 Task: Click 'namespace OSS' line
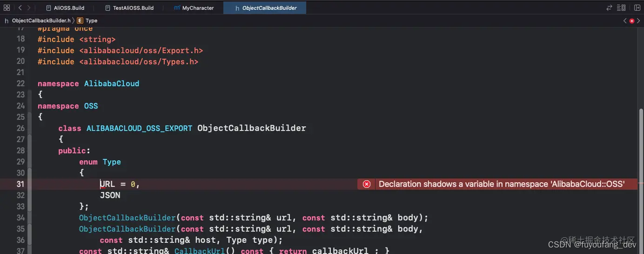click(68, 106)
